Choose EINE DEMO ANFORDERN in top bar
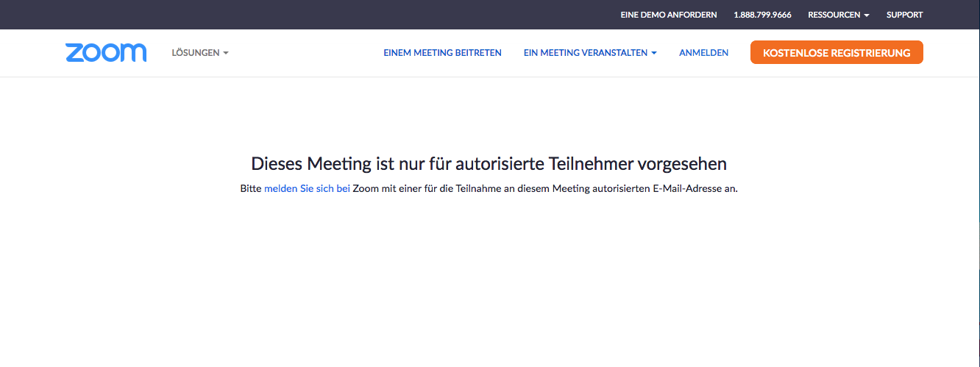This screenshot has width=980, height=367. tap(669, 15)
